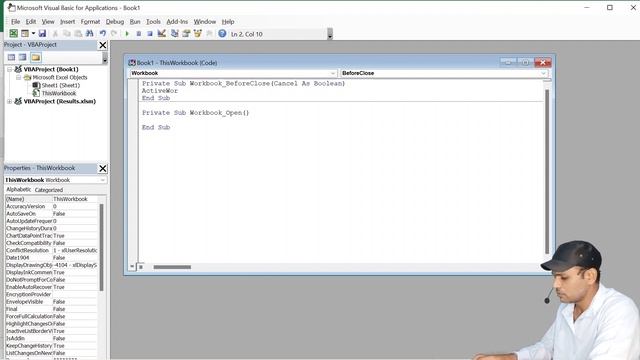Save the workbook with the floppy icon
Screen dimensions: 640x360
point(42,34)
